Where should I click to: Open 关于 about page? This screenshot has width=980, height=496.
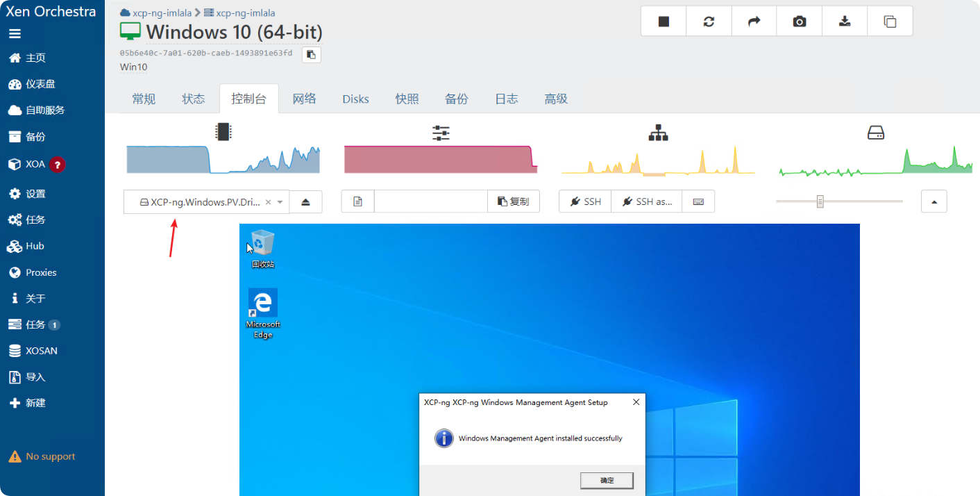[27, 299]
